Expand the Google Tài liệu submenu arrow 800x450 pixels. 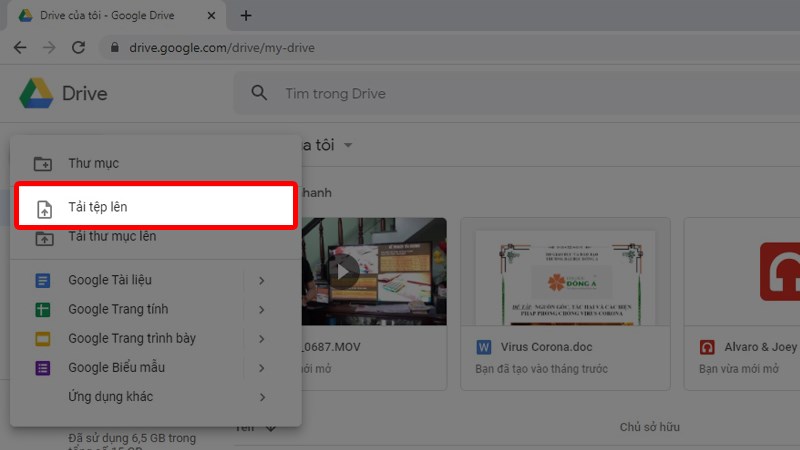[x=261, y=281]
